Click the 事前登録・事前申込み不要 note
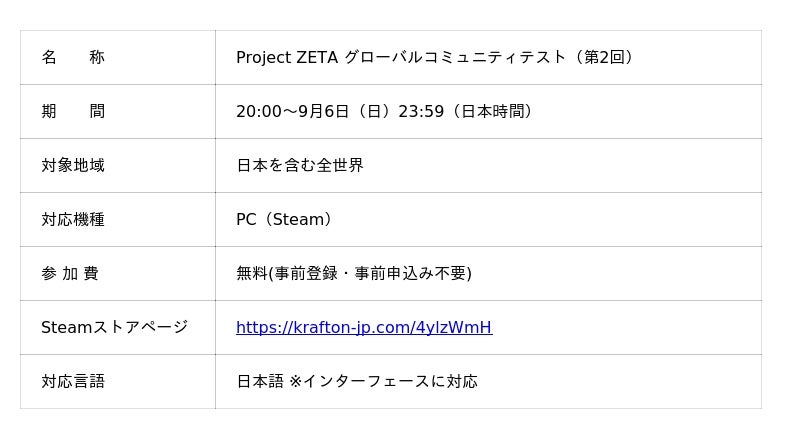Image resolution: width=800 pixels, height=439 pixels. 370,274
